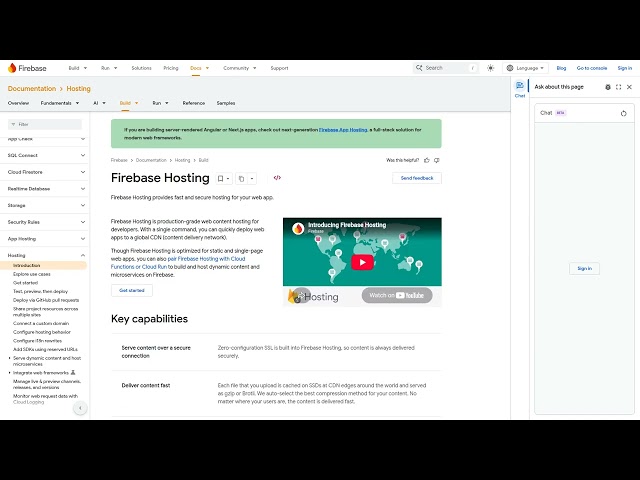This screenshot has height=480, width=640.
Task: Click the bookmark icon beside title
Action: (220, 178)
